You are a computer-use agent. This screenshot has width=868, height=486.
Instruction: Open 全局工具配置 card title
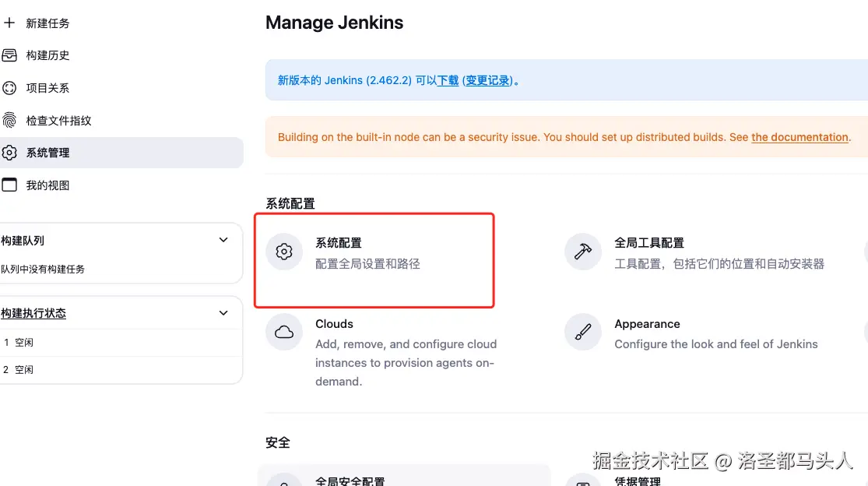click(648, 242)
